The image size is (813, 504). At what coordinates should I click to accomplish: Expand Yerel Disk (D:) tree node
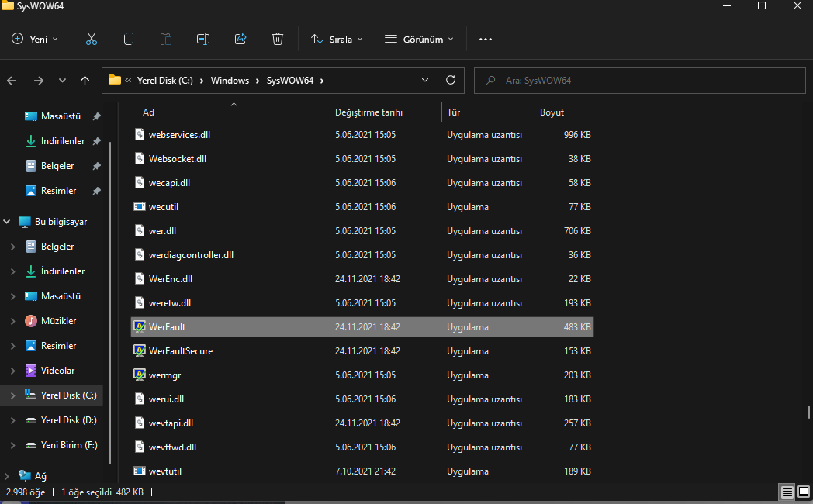tap(12, 420)
